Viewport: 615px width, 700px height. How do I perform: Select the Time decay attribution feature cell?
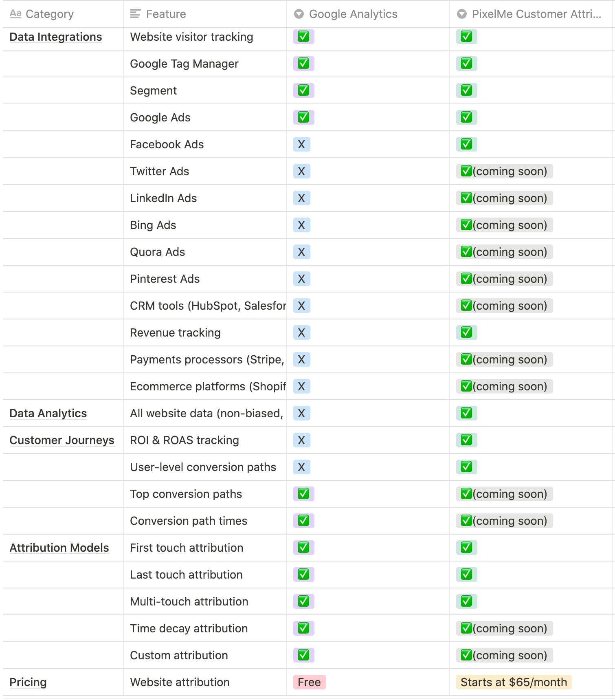189,628
